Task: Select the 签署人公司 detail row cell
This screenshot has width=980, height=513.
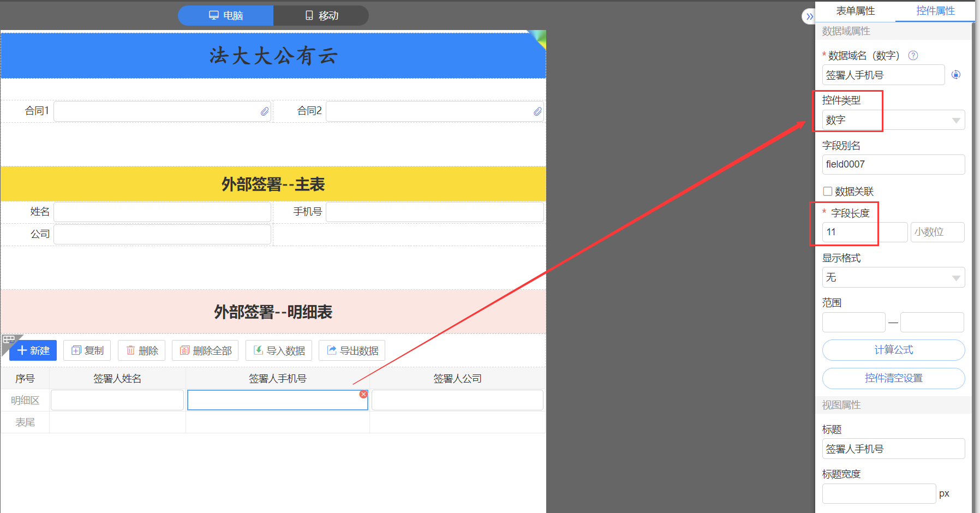Action: point(457,400)
